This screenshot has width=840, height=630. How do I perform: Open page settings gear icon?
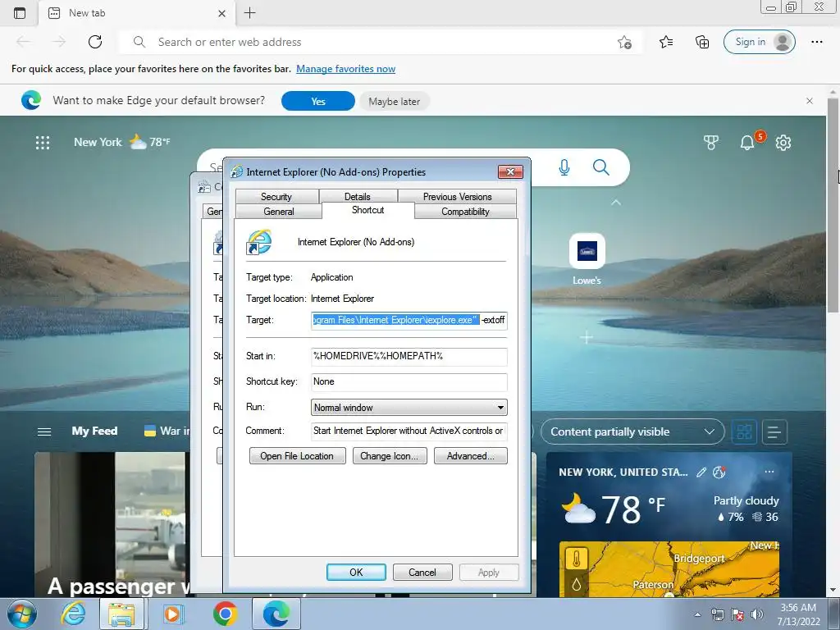tap(783, 143)
